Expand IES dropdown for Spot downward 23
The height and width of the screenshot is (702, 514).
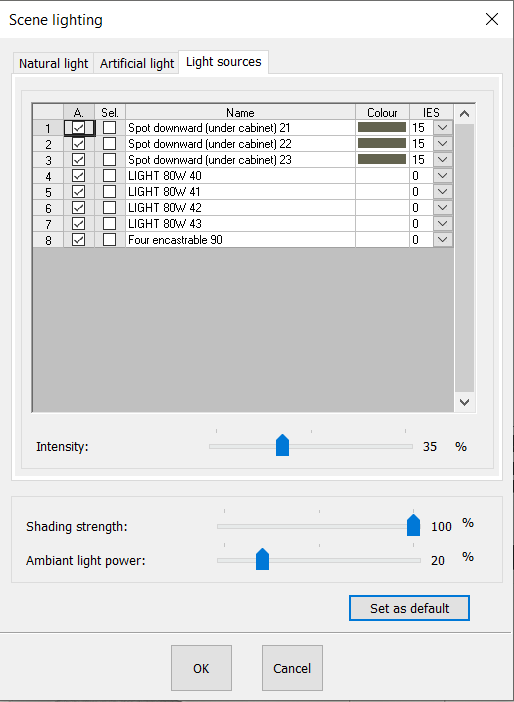pyautogui.click(x=443, y=160)
